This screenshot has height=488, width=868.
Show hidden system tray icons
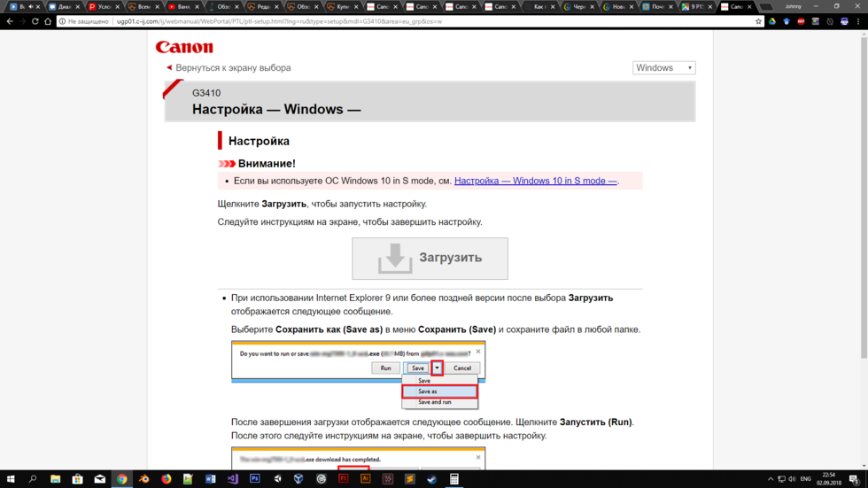click(770, 479)
